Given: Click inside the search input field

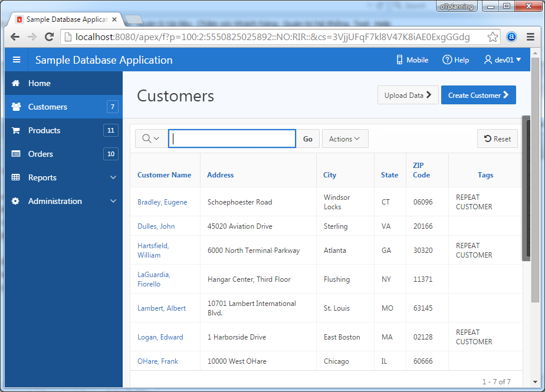Looking at the screenshot, I should tap(232, 138).
